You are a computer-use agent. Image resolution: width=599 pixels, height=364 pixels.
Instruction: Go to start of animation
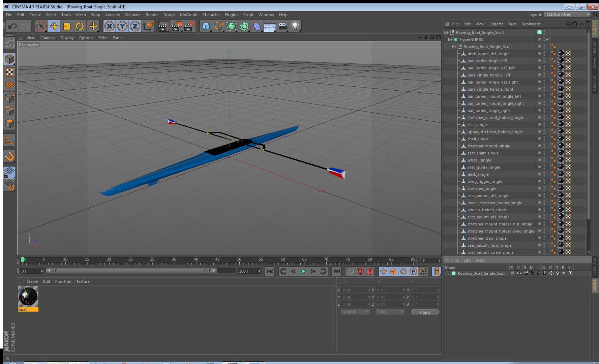click(x=270, y=271)
